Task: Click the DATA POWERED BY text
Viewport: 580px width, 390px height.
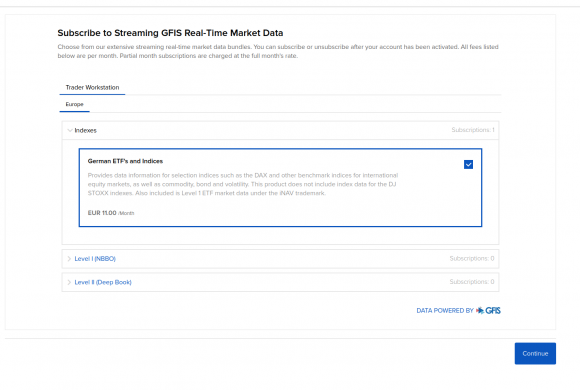Action: tap(445, 310)
